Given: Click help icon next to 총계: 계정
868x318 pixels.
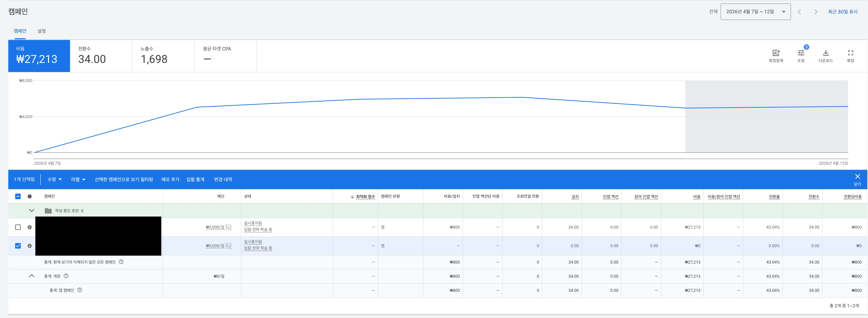Looking at the screenshot, I should coord(66,276).
